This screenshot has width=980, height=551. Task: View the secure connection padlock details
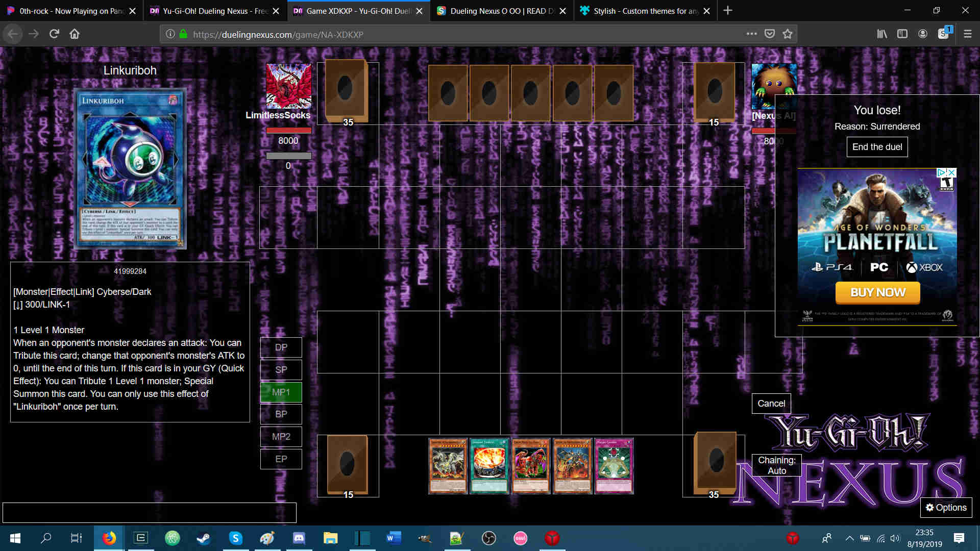pos(183,34)
